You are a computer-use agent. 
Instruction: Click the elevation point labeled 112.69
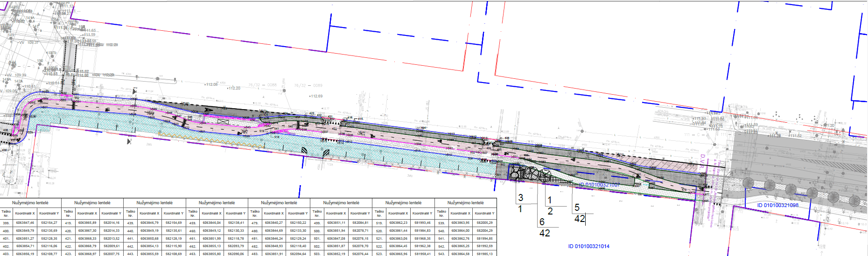point(316,96)
